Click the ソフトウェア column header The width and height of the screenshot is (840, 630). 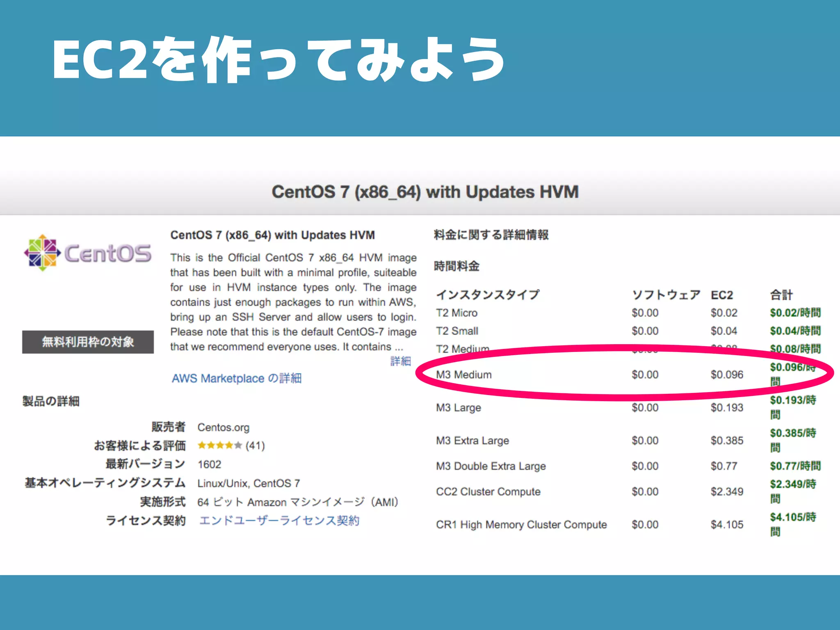coord(666,294)
